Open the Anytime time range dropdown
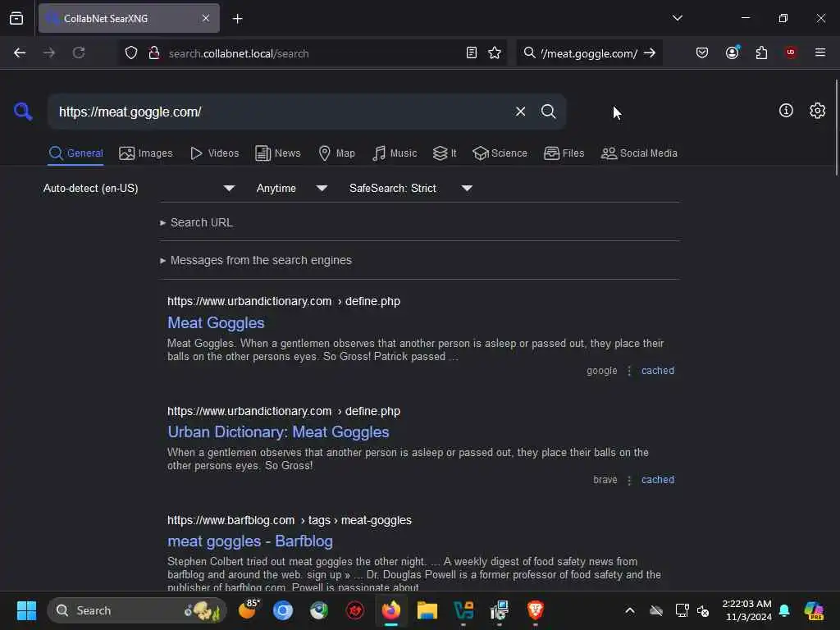840x630 pixels. pyautogui.click(x=291, y=189)
